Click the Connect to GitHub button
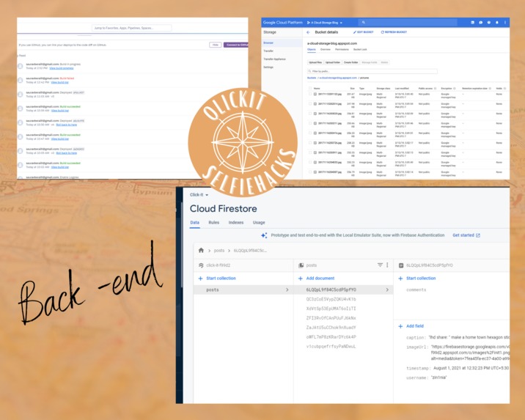 [236, 45]
